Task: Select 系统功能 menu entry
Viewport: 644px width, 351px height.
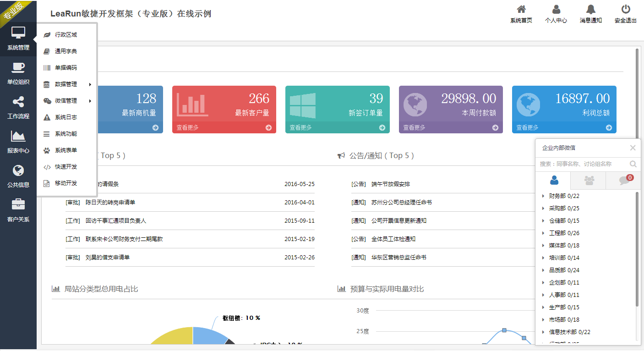Action: click(67, 134)
